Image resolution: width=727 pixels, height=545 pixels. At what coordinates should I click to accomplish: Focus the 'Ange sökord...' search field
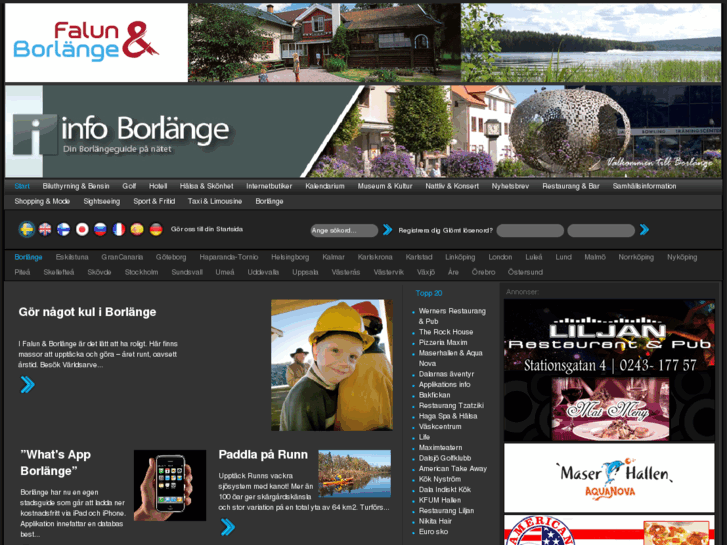coord(344,231)
